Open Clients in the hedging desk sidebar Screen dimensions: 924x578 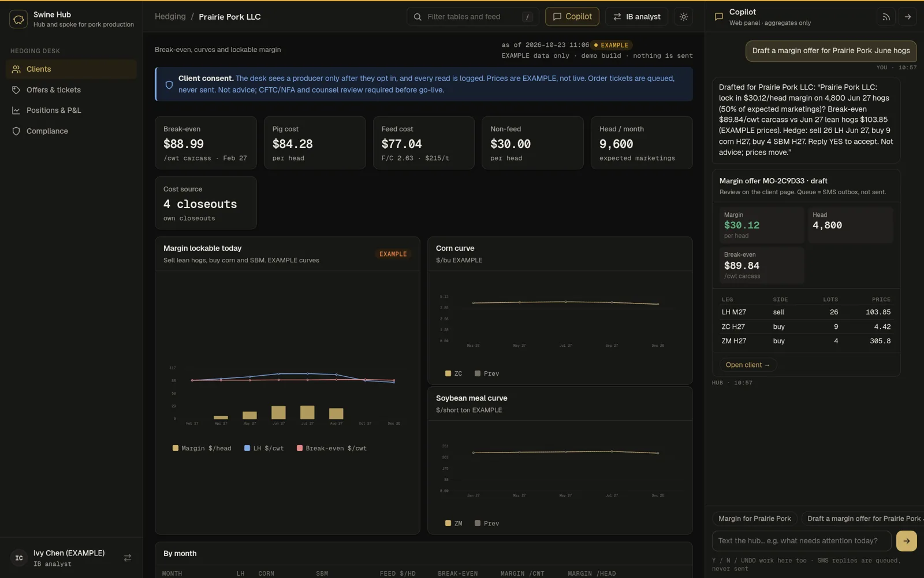pyautogui.click(x=71, y=69)
